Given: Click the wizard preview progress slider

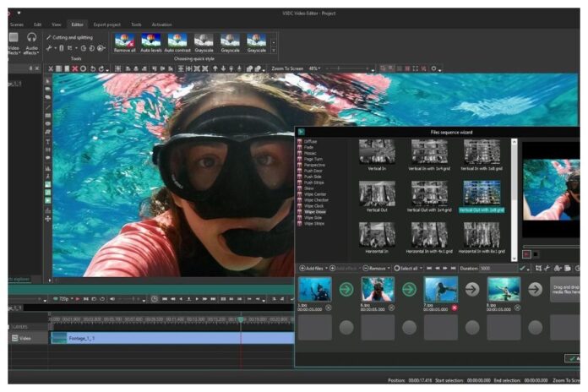Looking at the screenshot, I should [x=551, y=247].
